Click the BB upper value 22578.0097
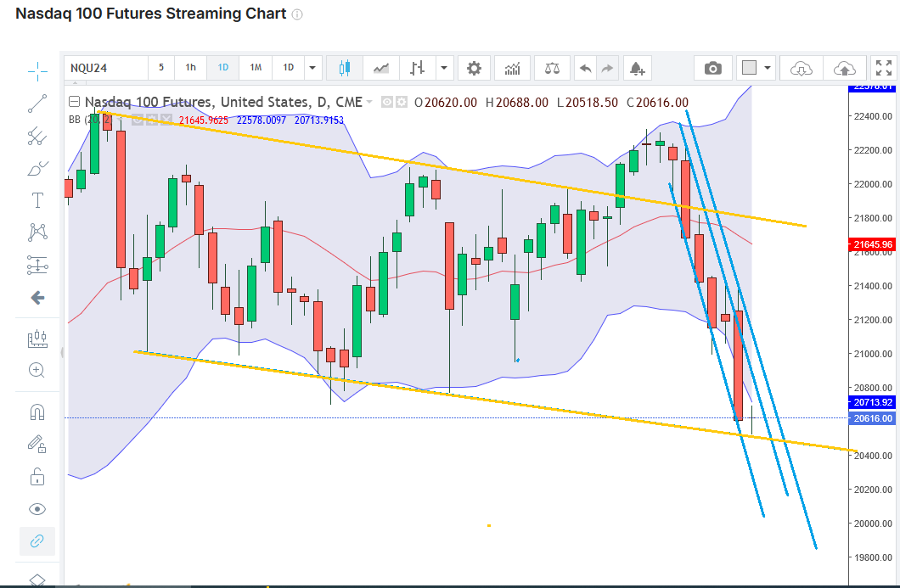 coord(262,120)
